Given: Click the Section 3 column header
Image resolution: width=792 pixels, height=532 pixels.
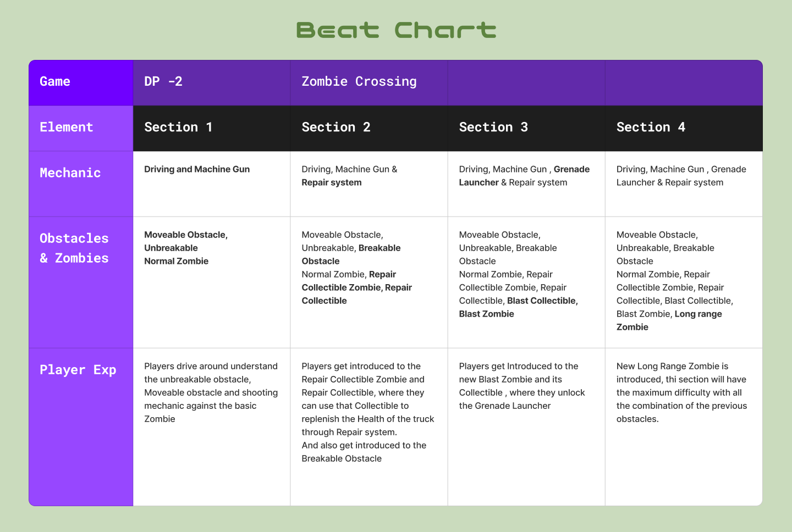Looking at the screenshot, I should tap(493, 128).
